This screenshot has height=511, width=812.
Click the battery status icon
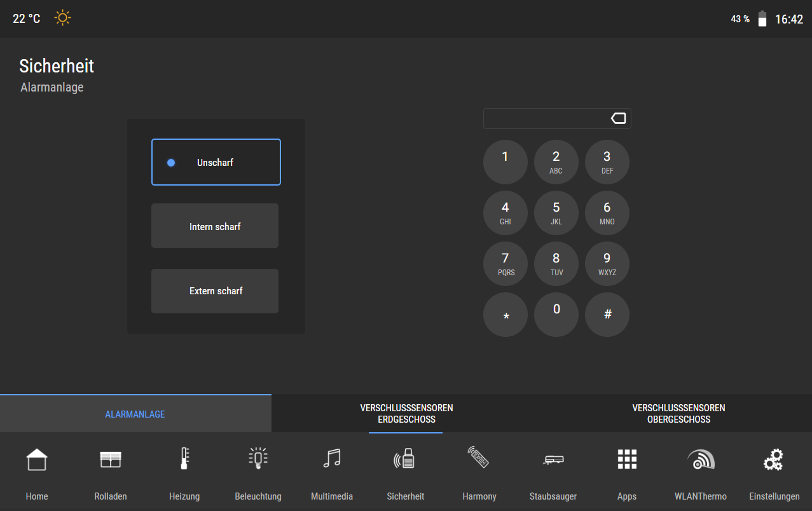tap(762, 18)
